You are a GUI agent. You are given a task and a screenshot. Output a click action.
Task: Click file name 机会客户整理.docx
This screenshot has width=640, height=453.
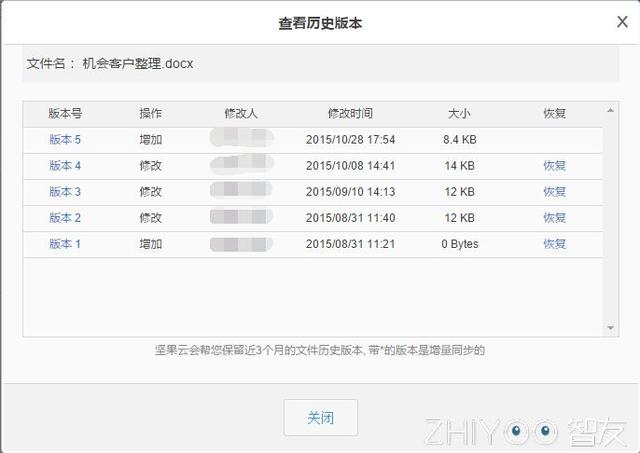point(138,64)
